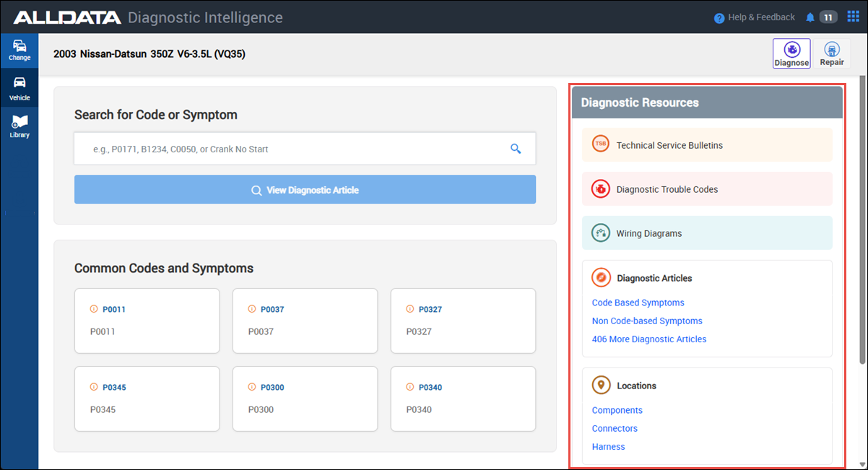Viewport: 868px width, 470px height.
Task: Click the info icon beside P0037
Action: [252, 309]
